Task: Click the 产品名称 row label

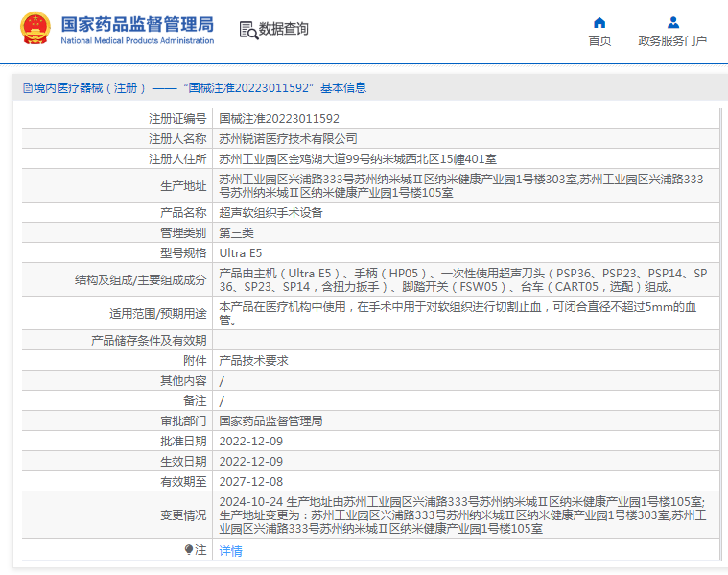Action: coord(183,213)
